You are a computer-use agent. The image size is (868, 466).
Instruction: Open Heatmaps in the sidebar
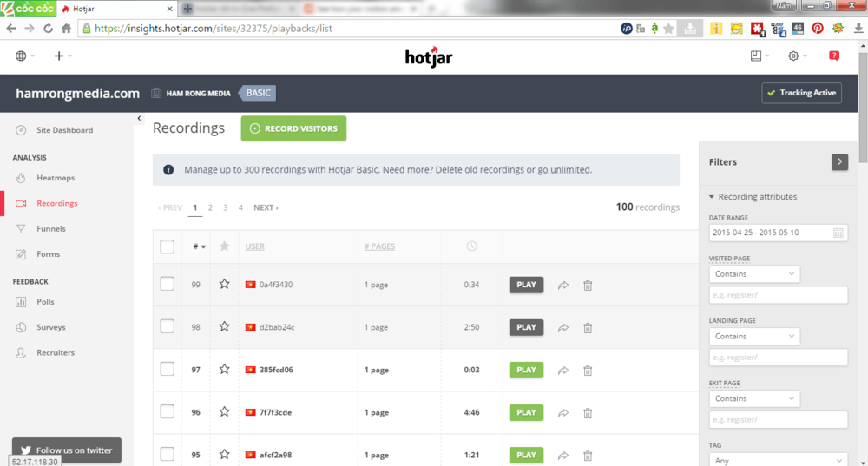point(56,178)
